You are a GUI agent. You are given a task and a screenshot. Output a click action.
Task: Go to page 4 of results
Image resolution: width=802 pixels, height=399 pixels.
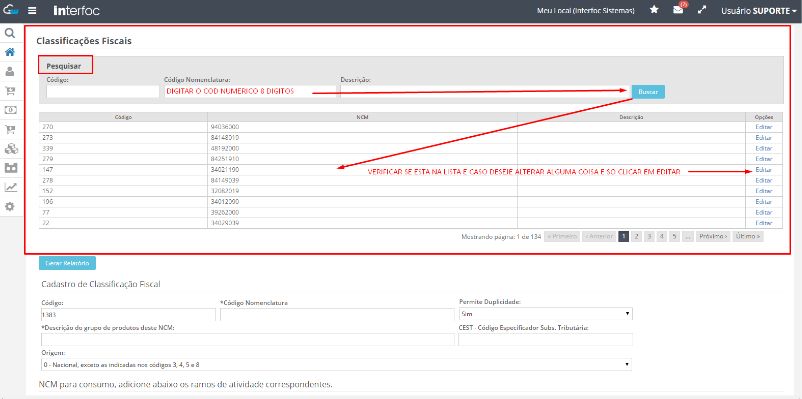[x=662, y=236]
